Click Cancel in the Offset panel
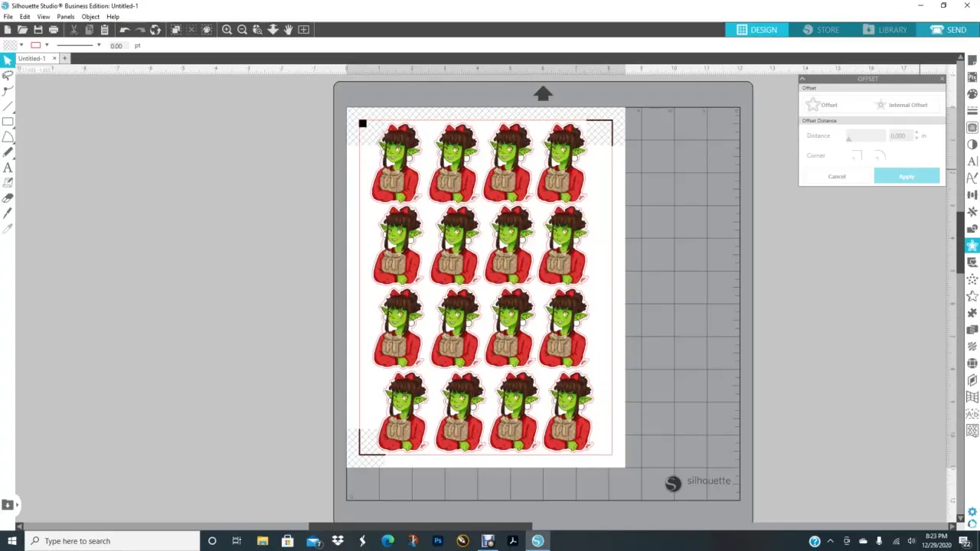The width and height of the screenshot is (980, 551). click(x=837, y=177)
